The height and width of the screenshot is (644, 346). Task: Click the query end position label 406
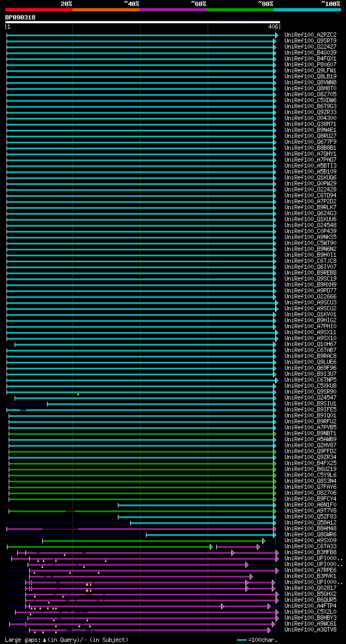pyautogui.click(x=273, y=26)
